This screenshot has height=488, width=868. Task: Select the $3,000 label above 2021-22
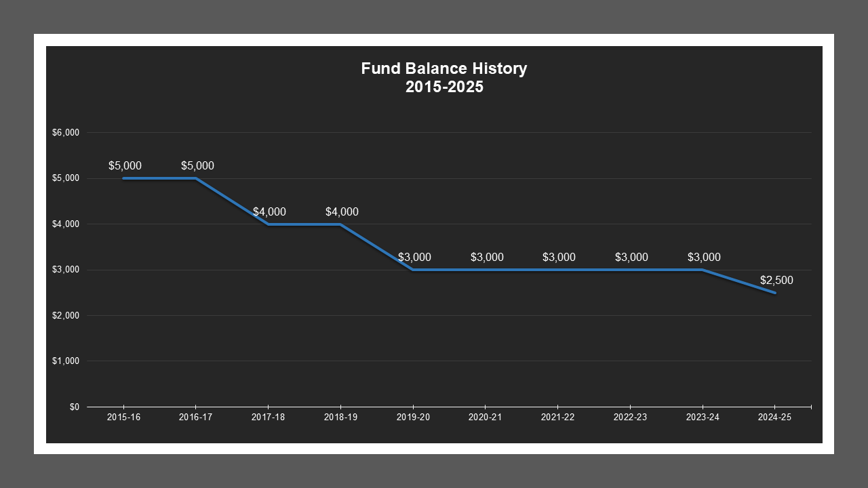point(559,258)
